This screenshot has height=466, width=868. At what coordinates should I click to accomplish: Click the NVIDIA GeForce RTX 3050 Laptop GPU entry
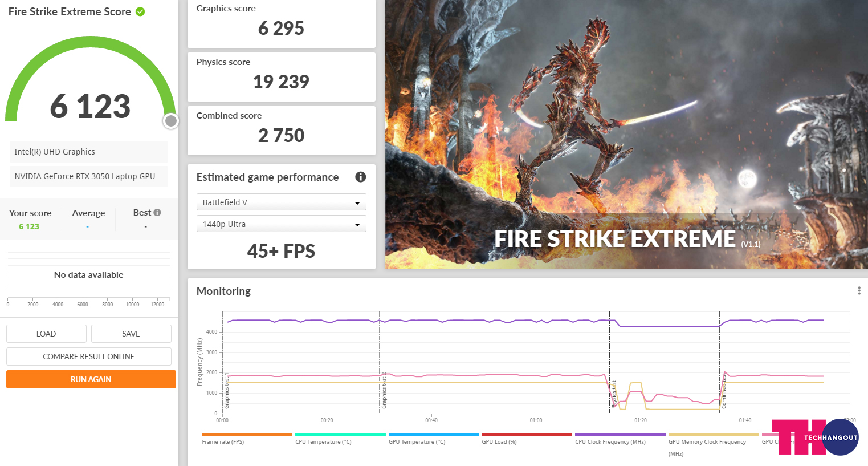click(89, 176)
